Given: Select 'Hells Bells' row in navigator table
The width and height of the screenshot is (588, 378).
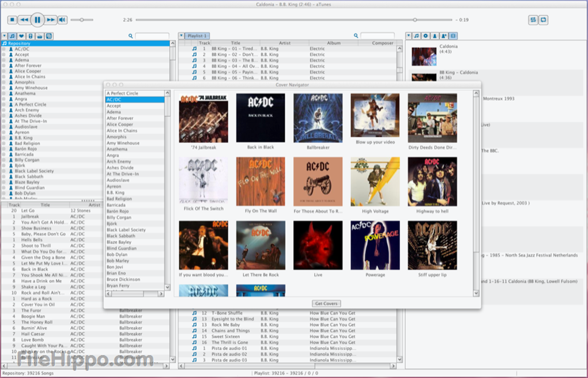Looking at the screenshot, I should click(x=52, y=240).
